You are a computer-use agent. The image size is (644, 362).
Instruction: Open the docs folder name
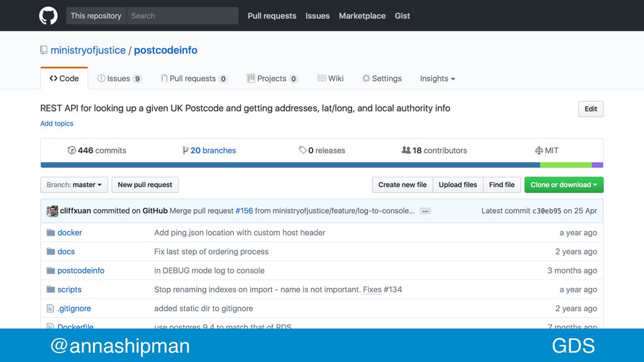(x=66, y=251)
